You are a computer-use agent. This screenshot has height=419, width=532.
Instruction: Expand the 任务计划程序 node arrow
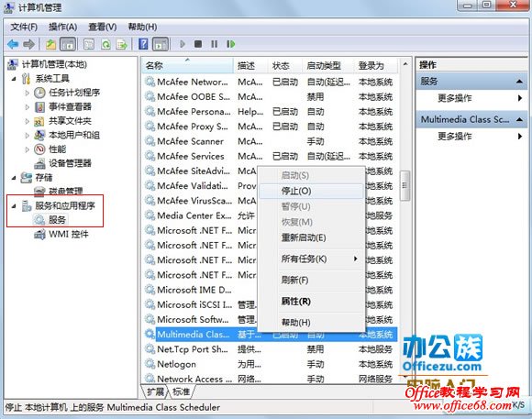point(28,93)
